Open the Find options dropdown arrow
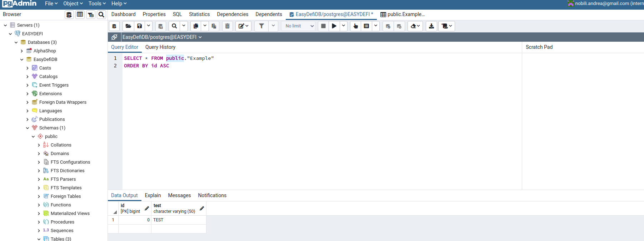The image size is (644, 241). [x=184, y=26]
